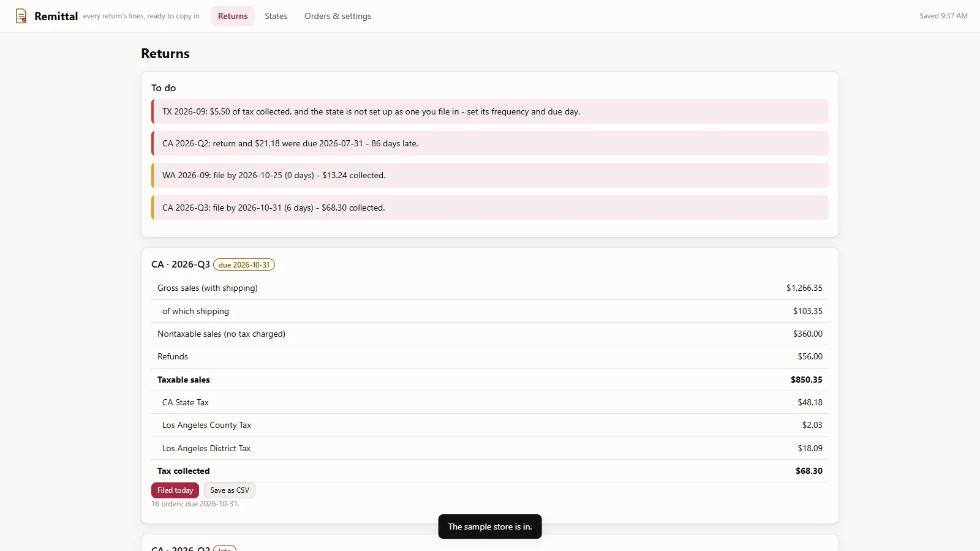
Task: Go to Orders & settings tab
Action: click(x=337, y=16)
